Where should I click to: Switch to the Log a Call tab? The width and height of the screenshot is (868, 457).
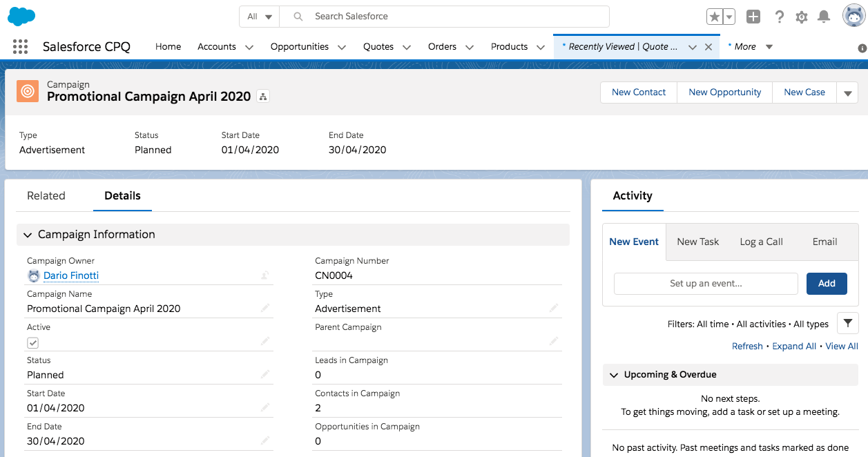(x=762, y=242)
